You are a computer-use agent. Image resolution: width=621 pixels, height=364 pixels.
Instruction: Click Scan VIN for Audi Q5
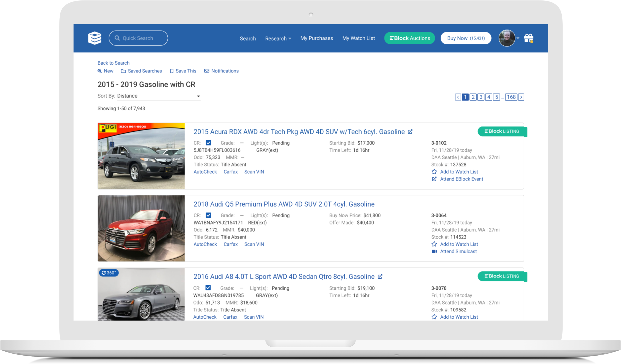[x=254, y=244]
